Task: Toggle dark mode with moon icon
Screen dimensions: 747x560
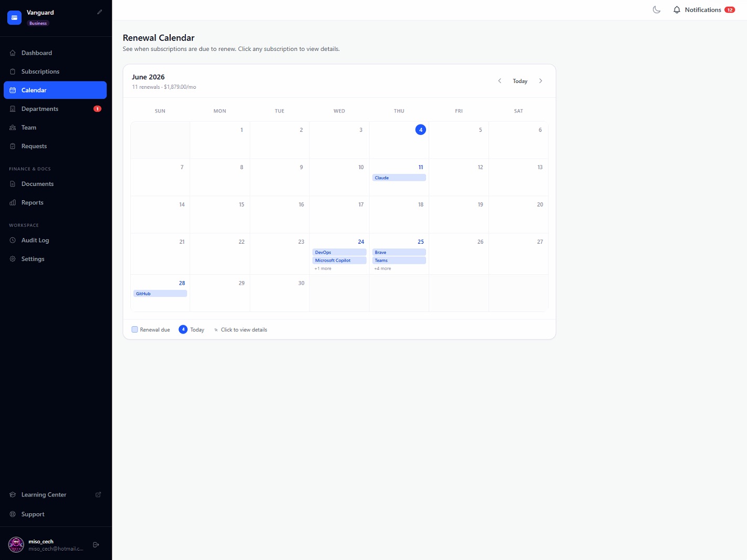Action: [x=657, y=10]
